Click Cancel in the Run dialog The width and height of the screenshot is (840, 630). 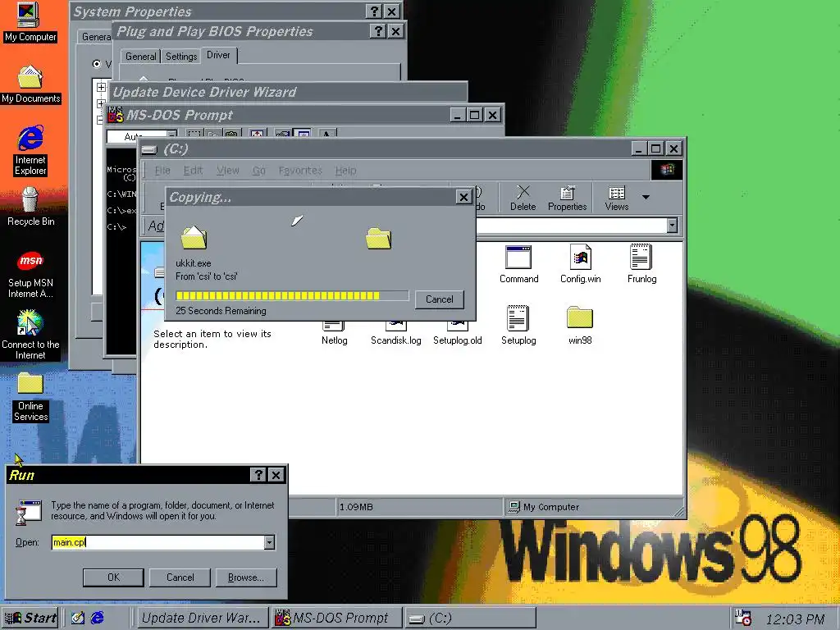point(180,577)
